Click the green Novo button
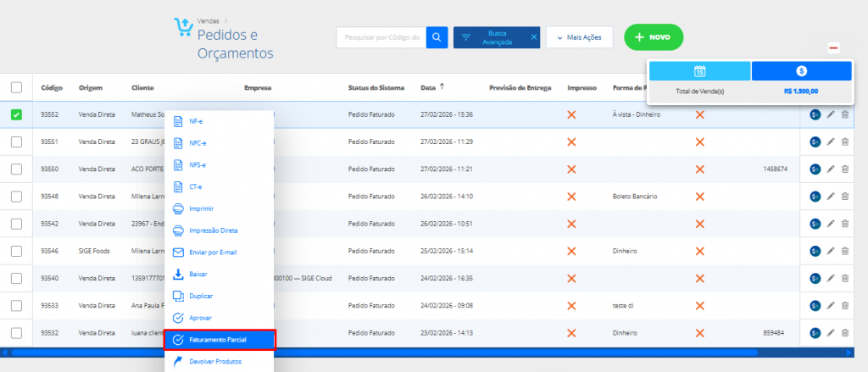868x372 pixels. [x=654, y=37]
